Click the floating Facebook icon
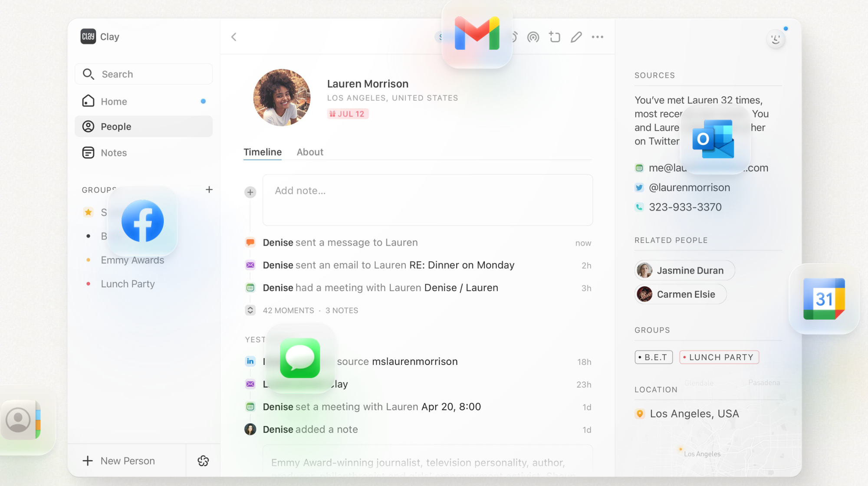868x486 pixels. [x=143, y=221]
